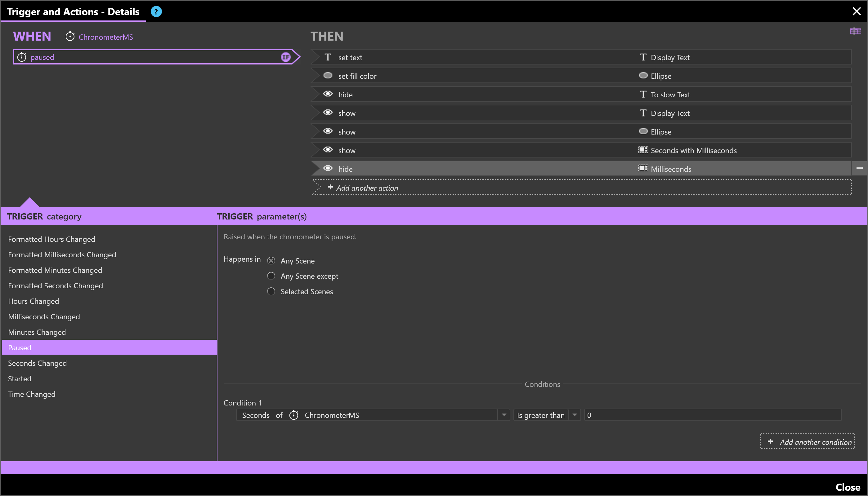Open the Is greater than operator dropdown

click(x=575, y=415)
